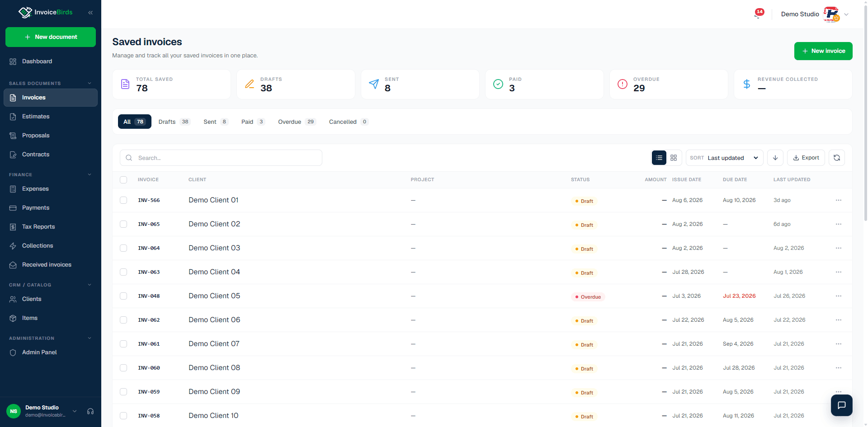
Task: Click the Overdue status badge for INV-048
Action: click(588, 297)
